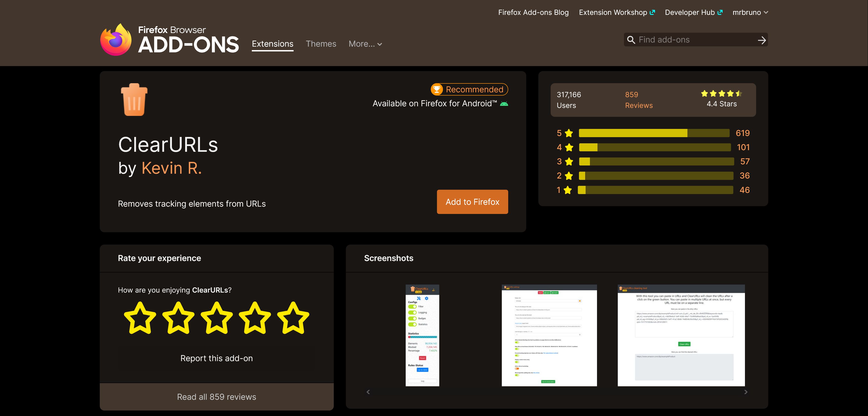Submit search with the arrow icon
The image size is (868, 416).
[762, 40]
